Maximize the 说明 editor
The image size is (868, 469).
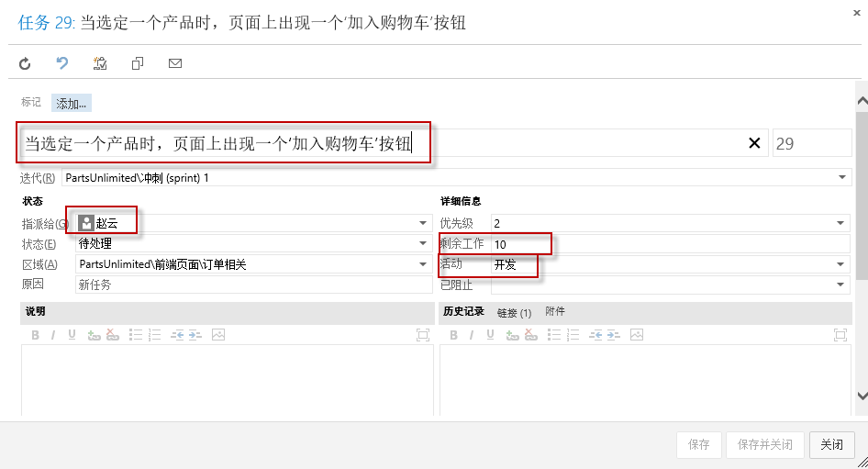(x=422, y=335)
